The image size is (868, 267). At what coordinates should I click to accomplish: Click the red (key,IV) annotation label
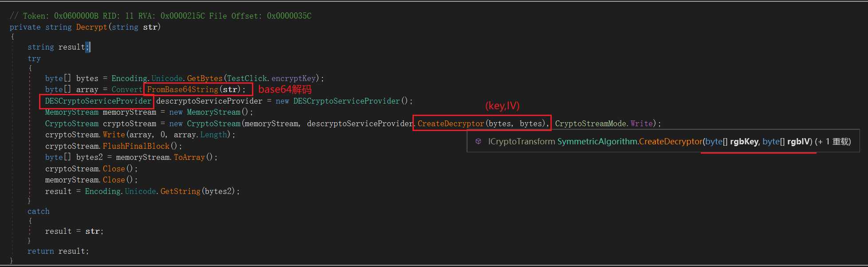click(x=502, y=106)
